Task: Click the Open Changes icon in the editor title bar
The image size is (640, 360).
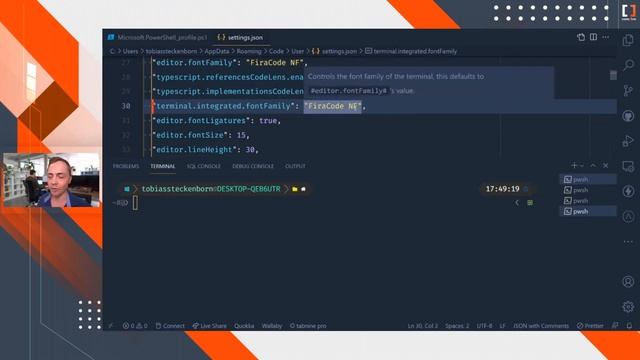Action: (x=581, y=37)
